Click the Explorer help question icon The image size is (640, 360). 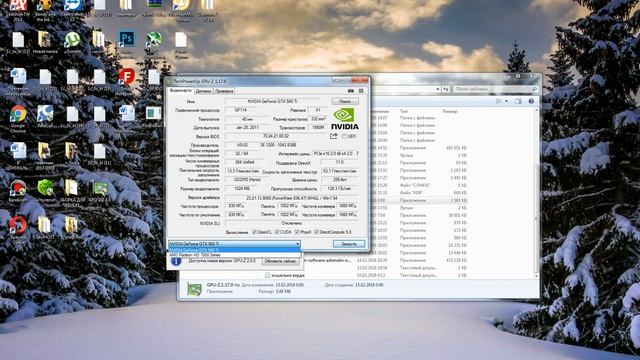click(x=531, y=101)
